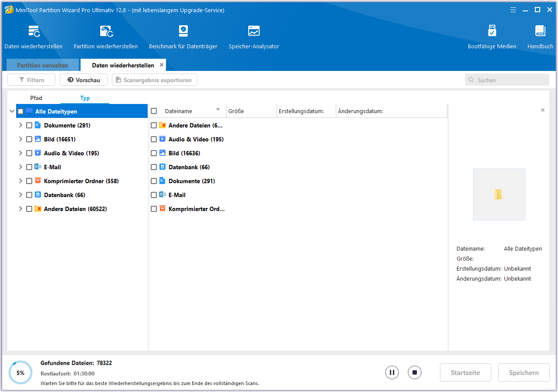Click the Andere Dateien folder icon in list

coord(162,125)
